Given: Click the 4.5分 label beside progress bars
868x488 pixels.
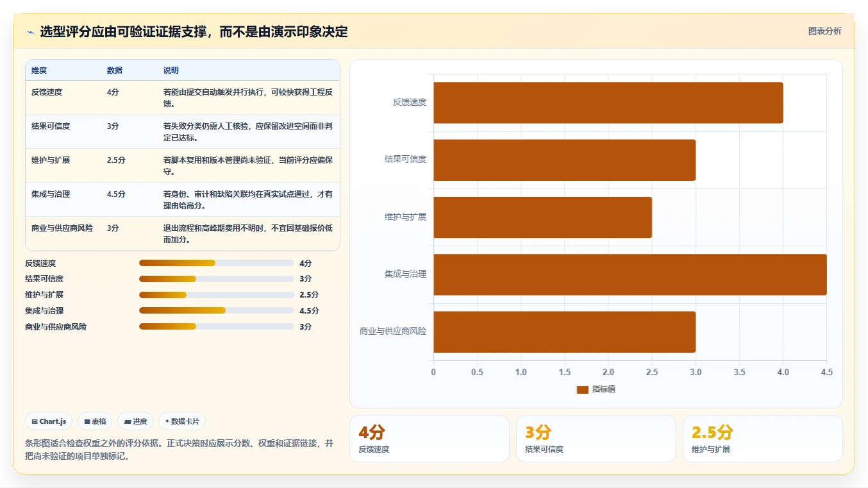Looking at the screenshot, I should 309,311.
